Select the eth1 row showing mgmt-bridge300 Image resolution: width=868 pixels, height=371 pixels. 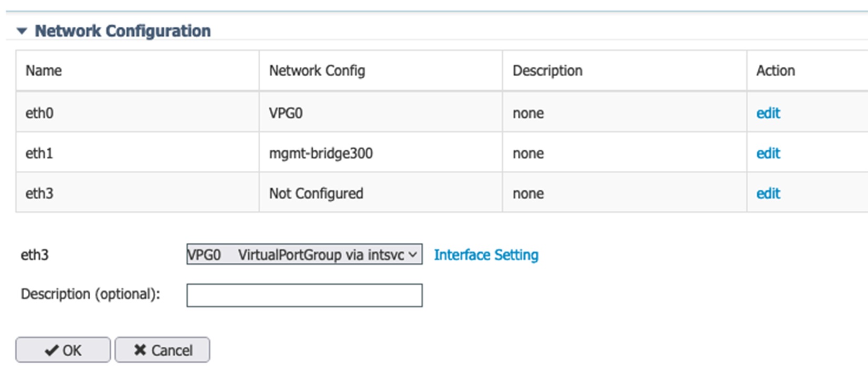point(137,153)
